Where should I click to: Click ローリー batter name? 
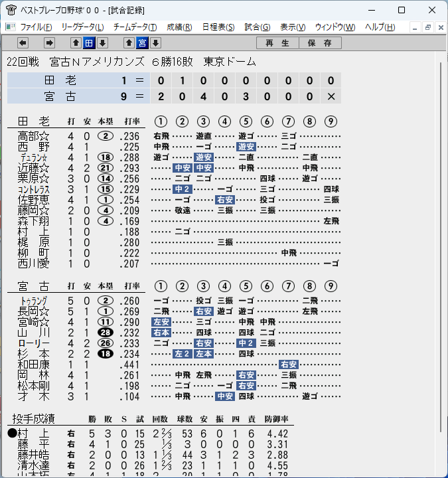[34, 344]
